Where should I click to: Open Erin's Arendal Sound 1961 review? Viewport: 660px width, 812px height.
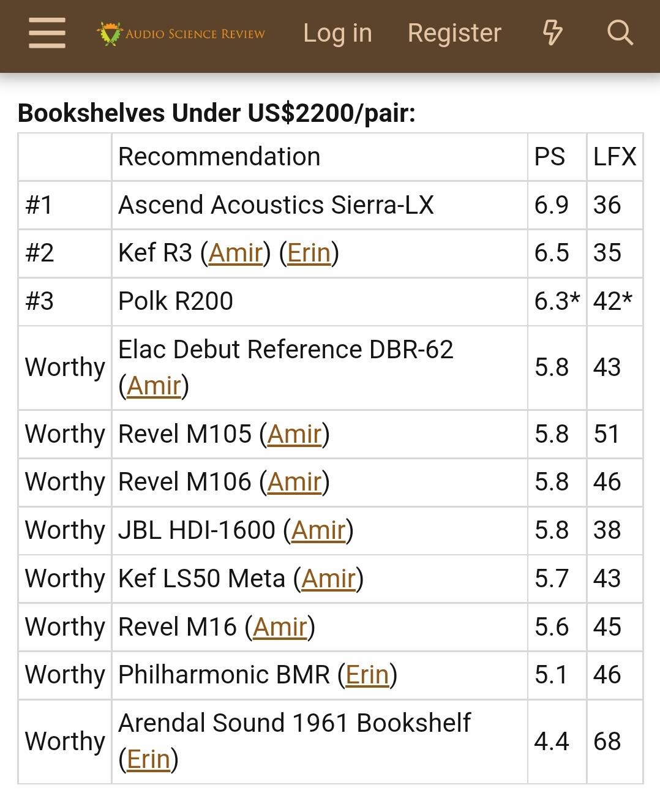pyautogui.click(x=148, y=759)
